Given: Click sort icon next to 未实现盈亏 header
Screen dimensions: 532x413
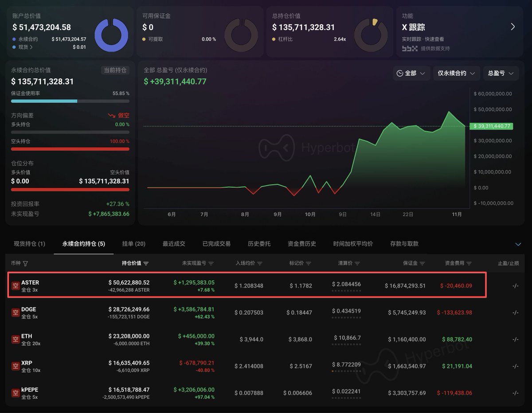Looking at the screenshot, I should coord(211,264).
